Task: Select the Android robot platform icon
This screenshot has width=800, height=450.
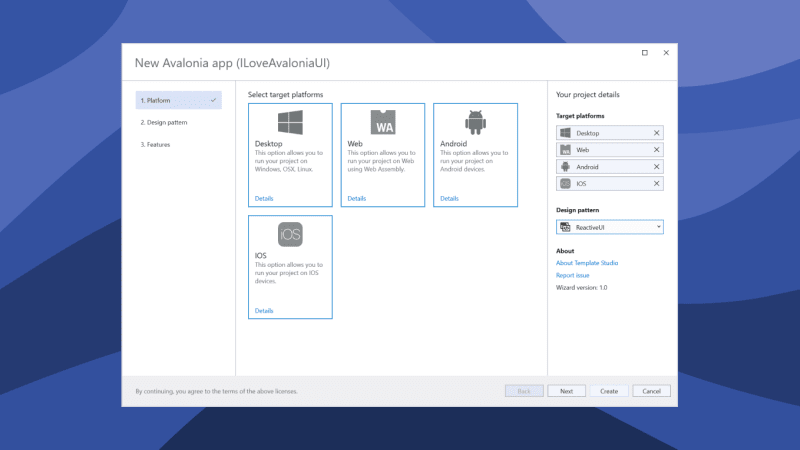Action: click(475, 122)
